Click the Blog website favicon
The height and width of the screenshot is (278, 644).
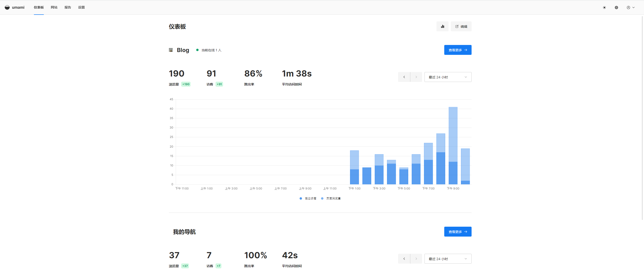[x=171, y=50]
